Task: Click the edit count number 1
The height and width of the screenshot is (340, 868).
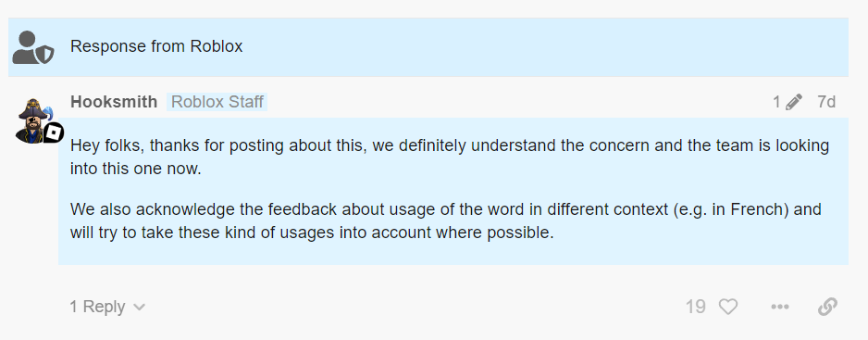Action: coord(776,102)
